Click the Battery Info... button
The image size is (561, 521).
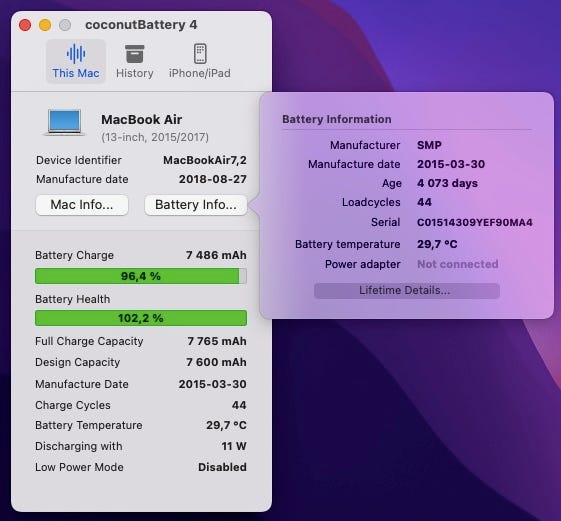point(196,205)
